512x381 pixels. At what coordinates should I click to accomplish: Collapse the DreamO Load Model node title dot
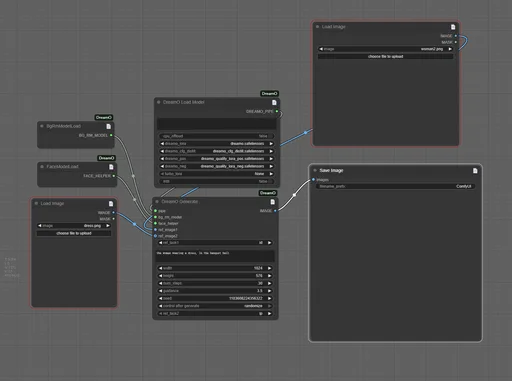[x=159, y=102]
